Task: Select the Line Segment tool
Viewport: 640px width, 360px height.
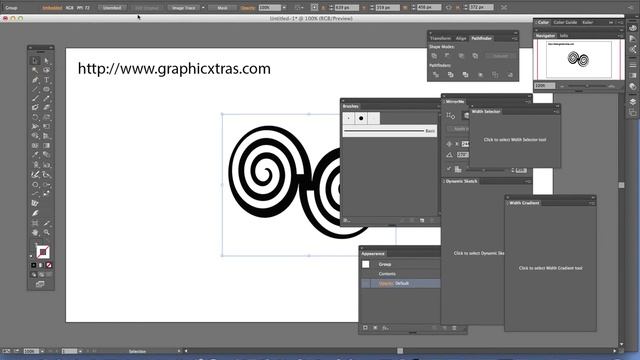Action: (35, 89)
